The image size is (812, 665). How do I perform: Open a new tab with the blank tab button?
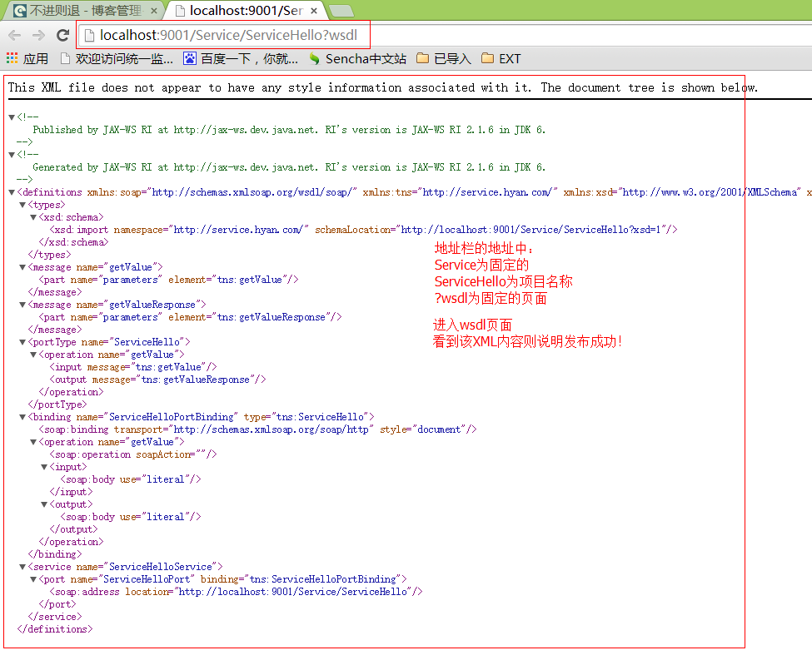341,10
